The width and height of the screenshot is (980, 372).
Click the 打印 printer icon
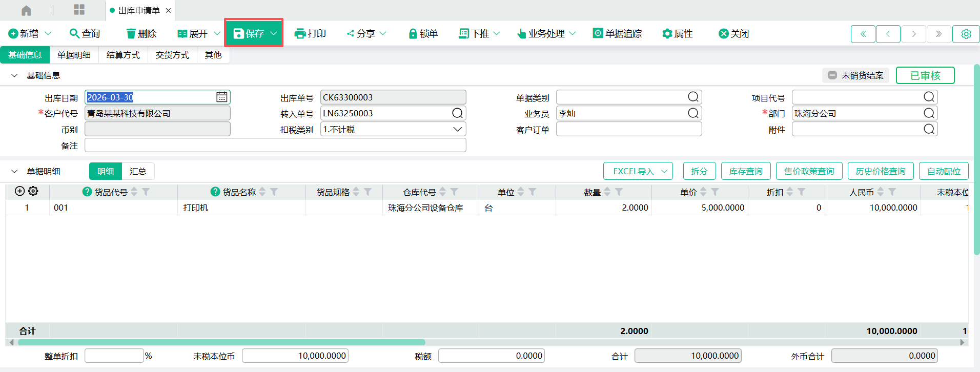tap(300, 34)
